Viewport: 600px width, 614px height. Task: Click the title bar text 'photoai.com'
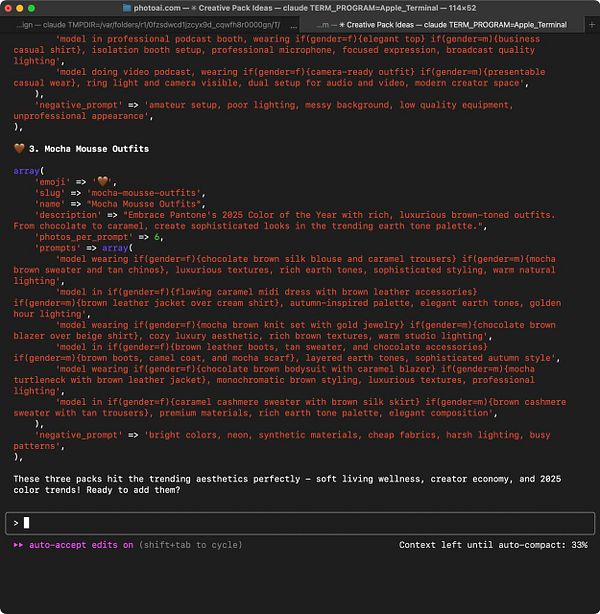click(157, 8)
